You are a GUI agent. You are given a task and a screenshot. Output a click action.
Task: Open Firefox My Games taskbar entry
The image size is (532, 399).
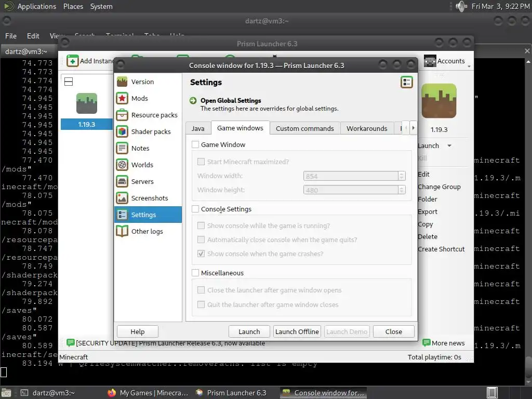click(148, 393)
